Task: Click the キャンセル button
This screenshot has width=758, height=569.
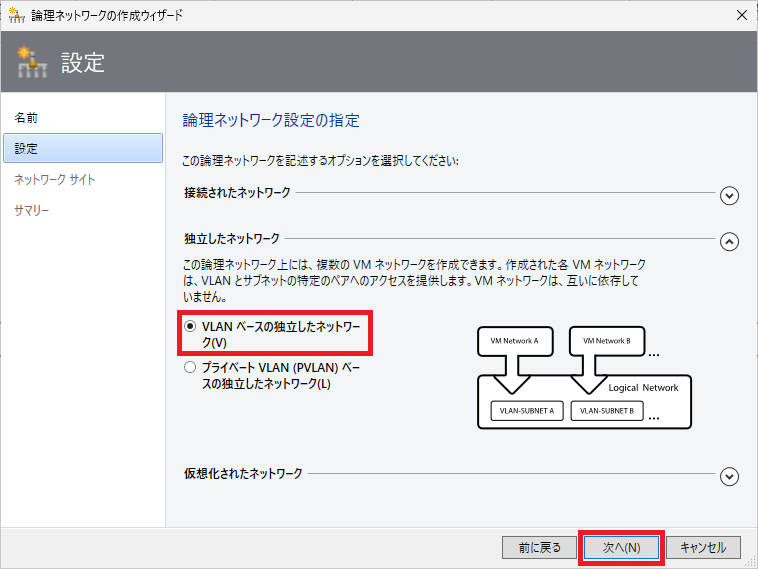Action: [x=703, y=547]
